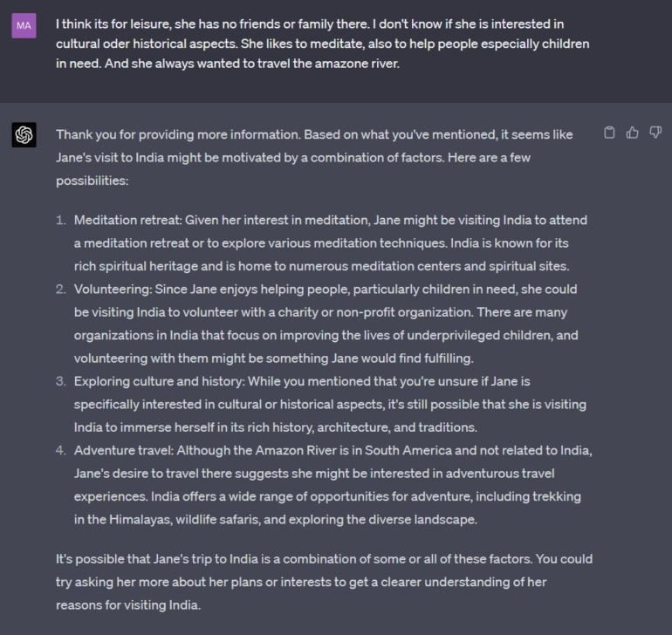
Task: Click the word "possibilities:" in the response intro
Action: click(x=92, y=181)
